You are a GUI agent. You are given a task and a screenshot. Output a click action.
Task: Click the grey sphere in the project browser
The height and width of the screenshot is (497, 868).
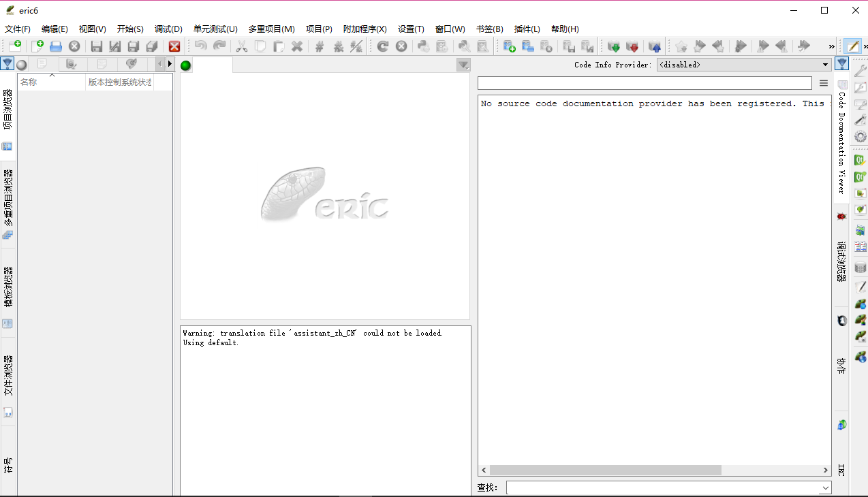point(22,65)
